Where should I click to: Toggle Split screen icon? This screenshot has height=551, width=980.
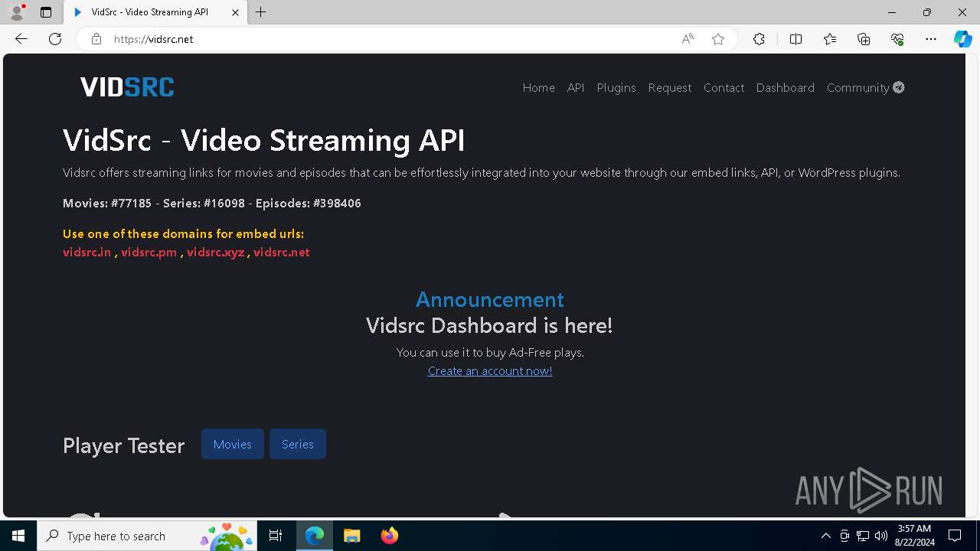(x=795, y=39)
